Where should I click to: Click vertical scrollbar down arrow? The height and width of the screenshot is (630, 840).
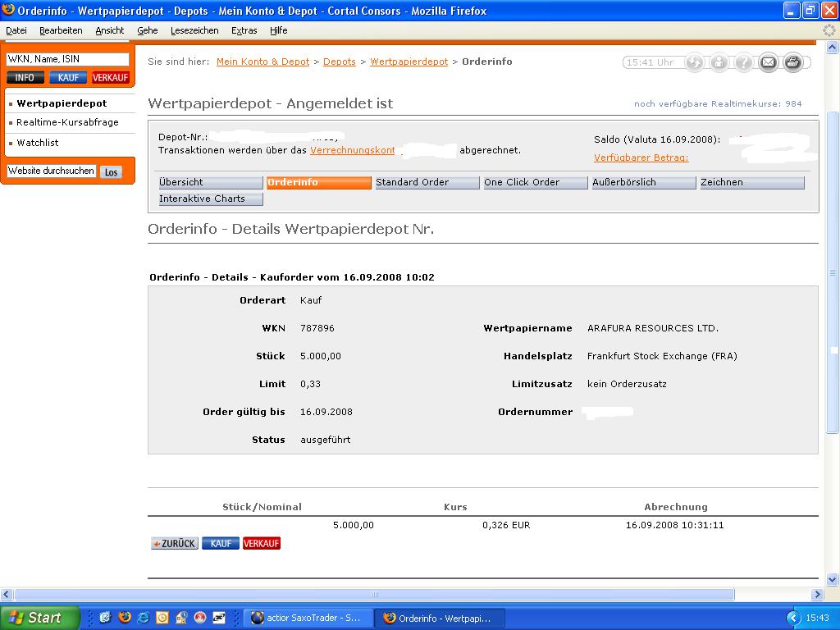tap(832, 580)
